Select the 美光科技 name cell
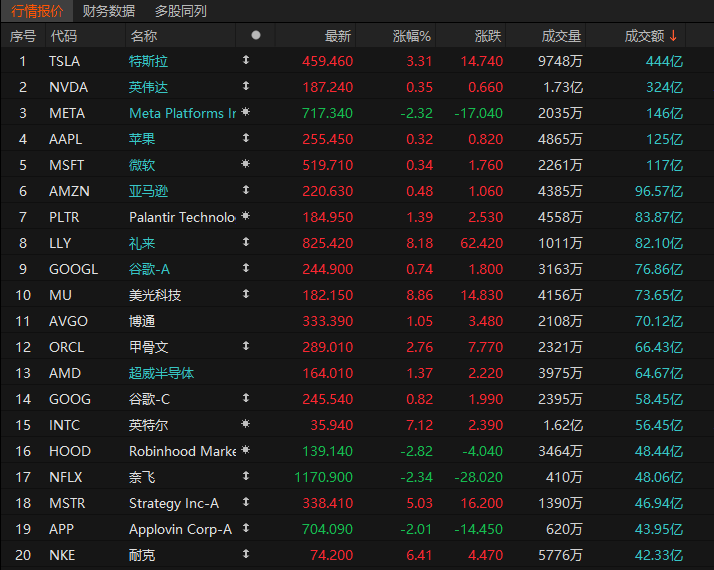 click(x=155, y=295)
